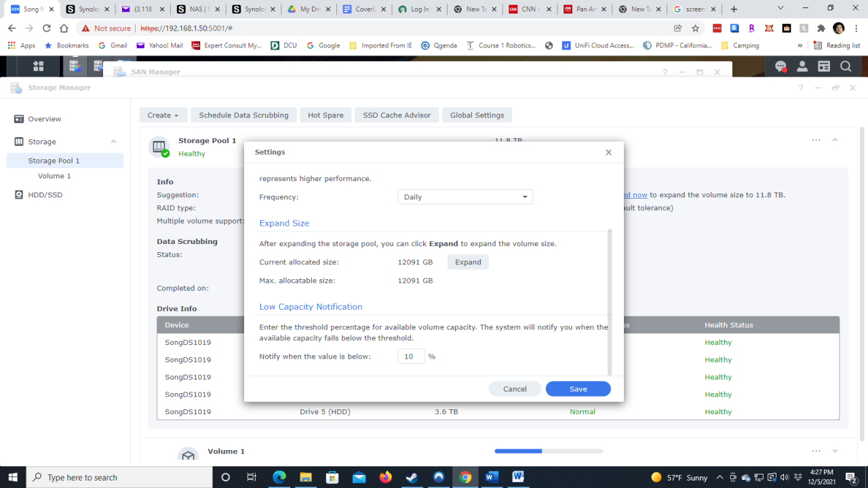Open Schedule Data Scrubbing
Screen dimensions: 868x488
coord(243,115)
